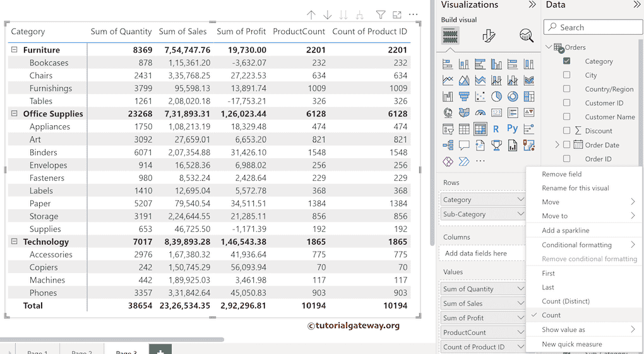The image size is (644, 354).
Task: Sort by Sum of Sales column header
Action: [182, 31]
